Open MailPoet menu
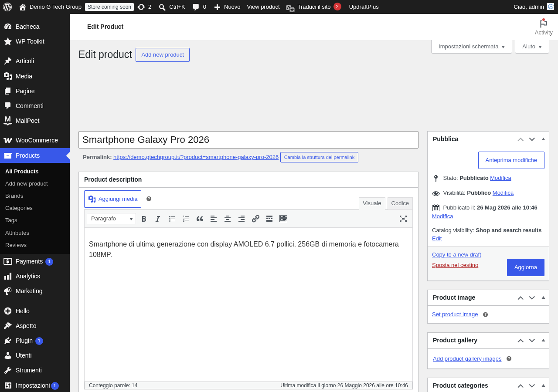This screenshot has height=392, width=558. [35, 121]
